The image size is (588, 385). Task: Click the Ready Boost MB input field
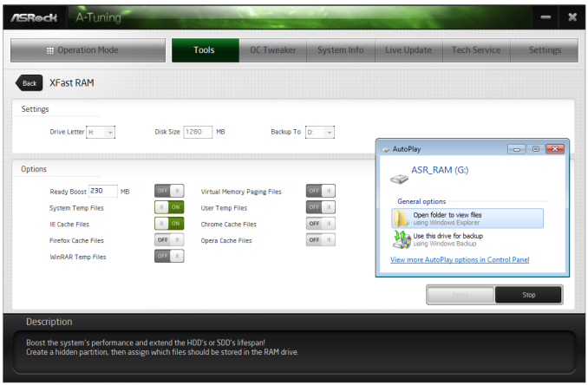coord(103,191)
